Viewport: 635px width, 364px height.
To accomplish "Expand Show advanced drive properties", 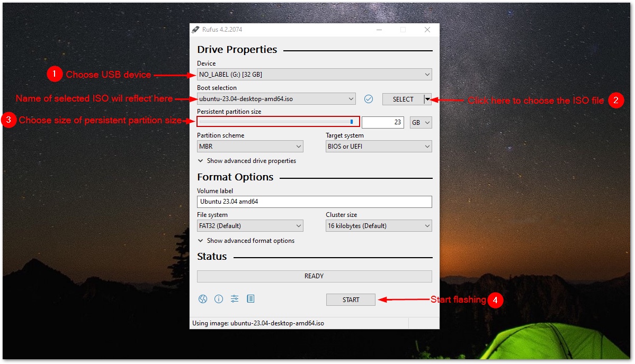I will [x=247, y=161].
